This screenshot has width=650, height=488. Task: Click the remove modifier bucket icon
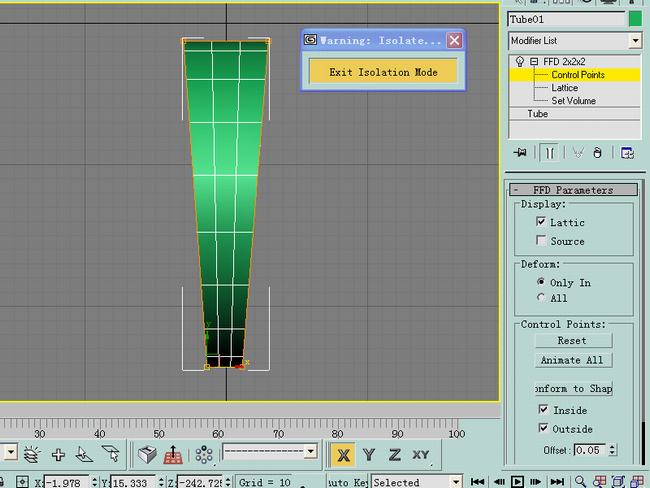coord(597,153)
